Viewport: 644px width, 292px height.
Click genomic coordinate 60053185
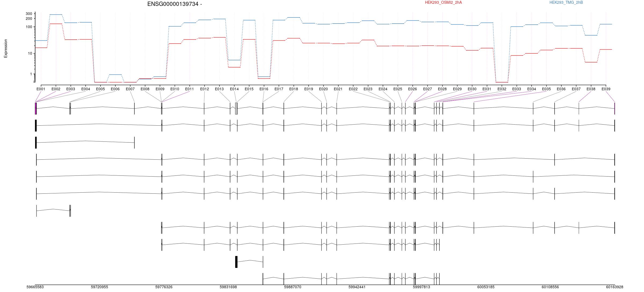486,287
